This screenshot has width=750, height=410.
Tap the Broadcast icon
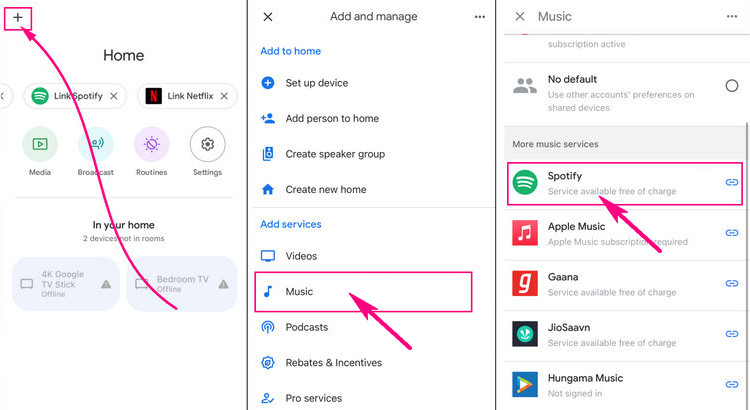click(x=96, y=145)
